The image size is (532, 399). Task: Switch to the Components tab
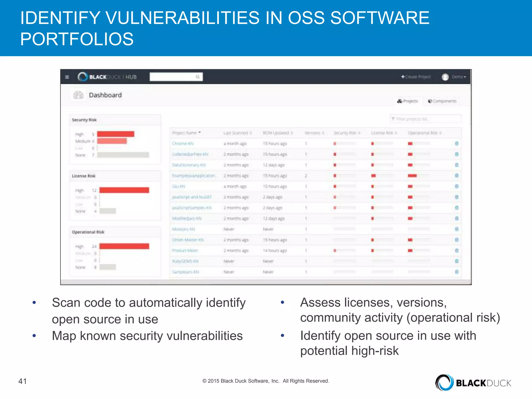click(442, 101)
